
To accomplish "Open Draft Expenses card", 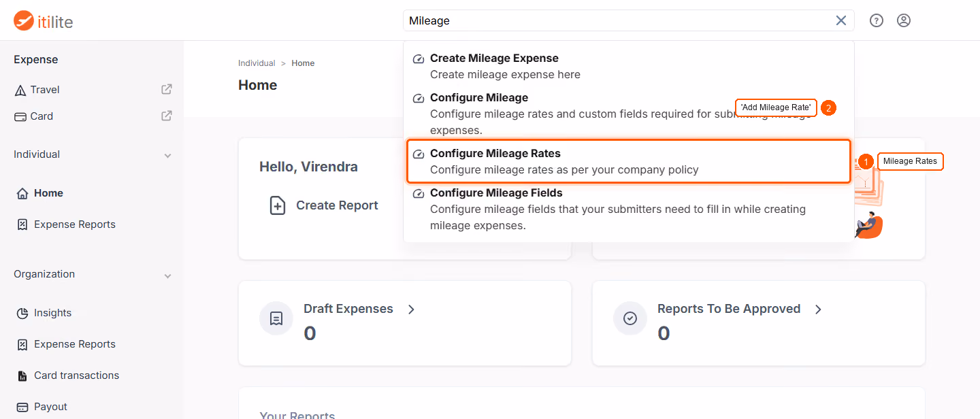I will click(x=405, y=323).
